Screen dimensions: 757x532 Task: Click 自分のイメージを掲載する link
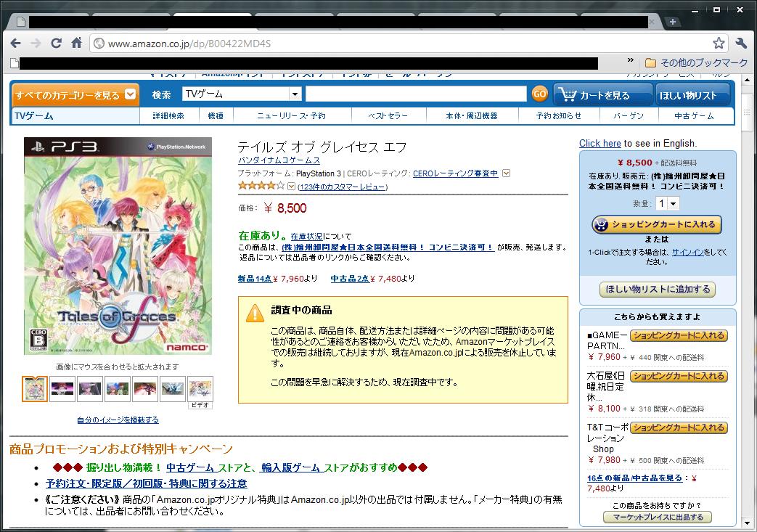point(118,420)
